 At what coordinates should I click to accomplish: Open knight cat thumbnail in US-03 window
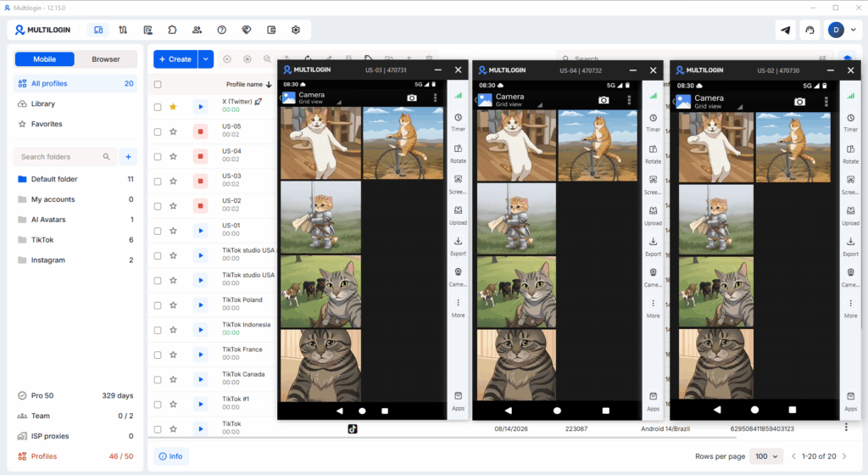point(320,218)
